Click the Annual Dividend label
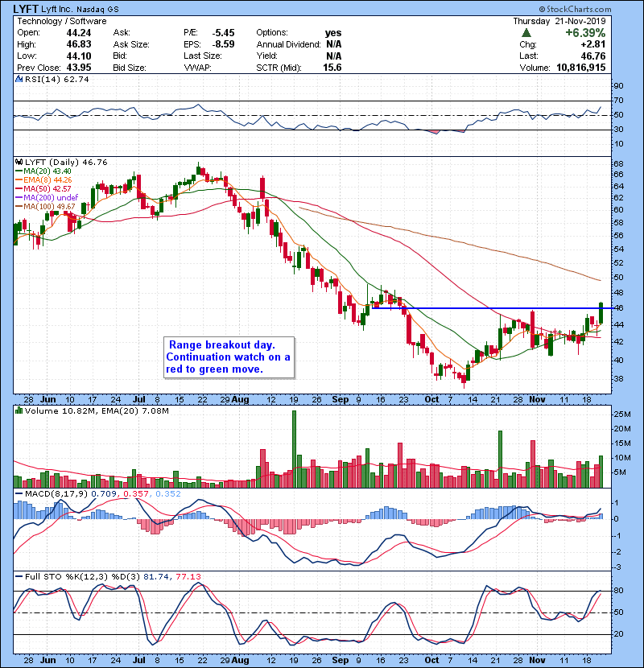 click(x=288, y=44)
